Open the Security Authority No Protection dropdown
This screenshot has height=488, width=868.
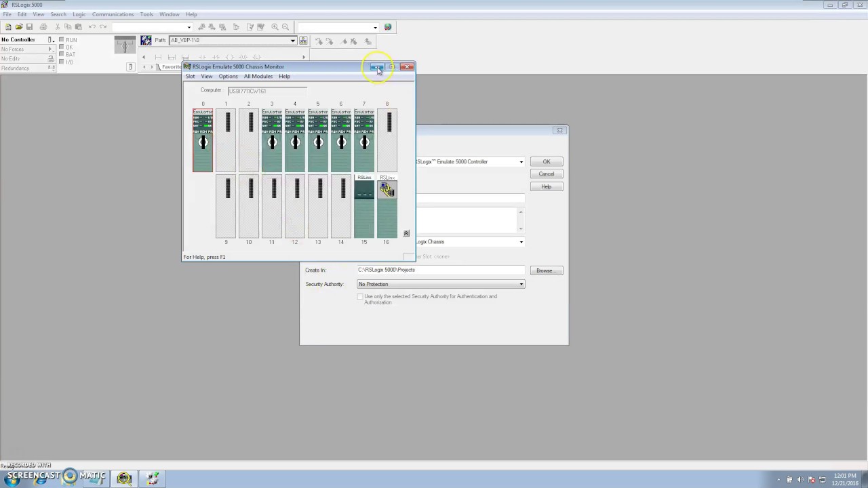pyautogui.click(x=521, y=285)
